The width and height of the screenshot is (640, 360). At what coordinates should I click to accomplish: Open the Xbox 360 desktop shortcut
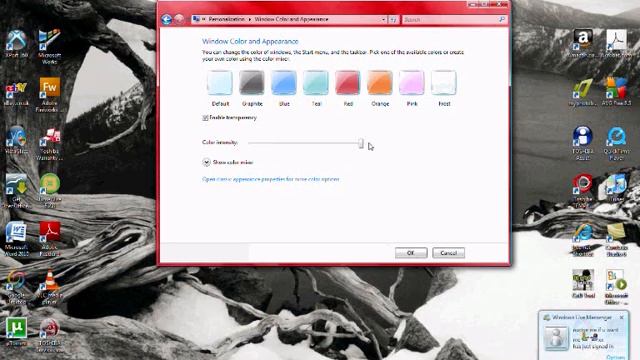(16, 43)
